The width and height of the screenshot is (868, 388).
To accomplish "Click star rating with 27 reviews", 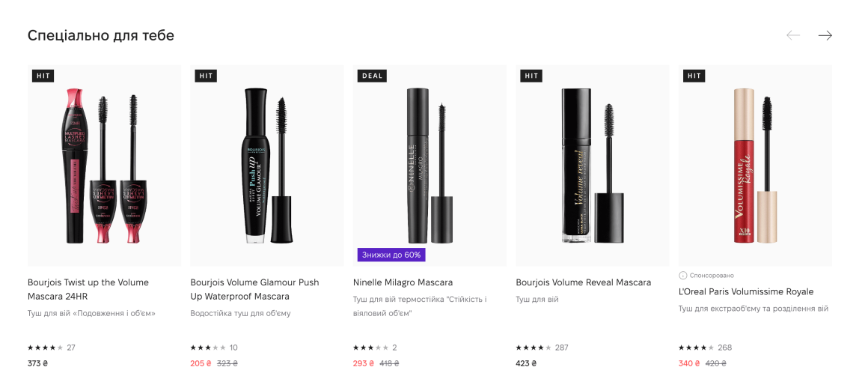I will pos(46,348).
